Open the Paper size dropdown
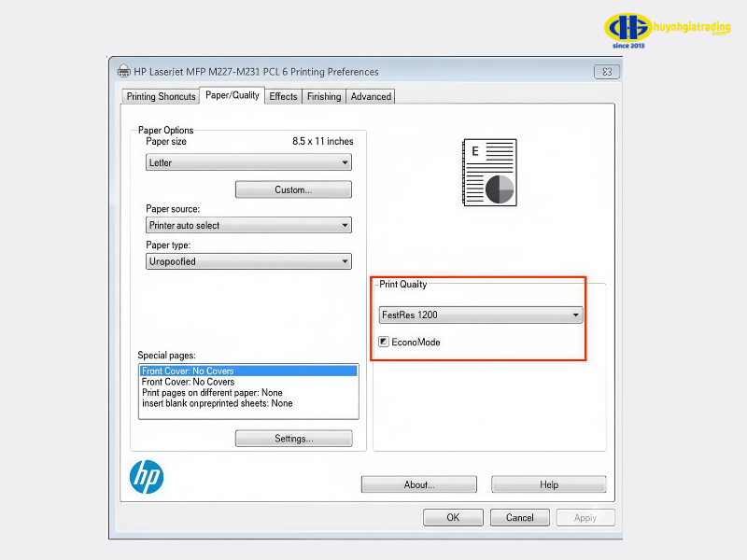 [x=248, y=162]
